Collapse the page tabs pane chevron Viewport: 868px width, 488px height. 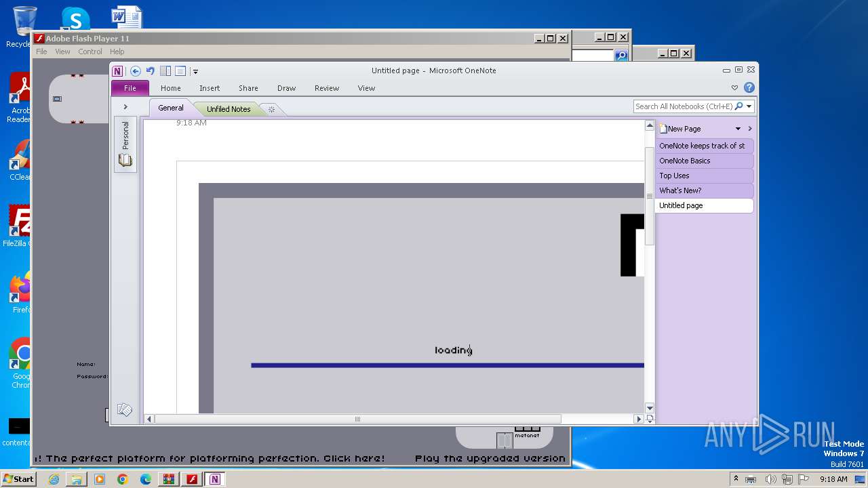point(750,129)
